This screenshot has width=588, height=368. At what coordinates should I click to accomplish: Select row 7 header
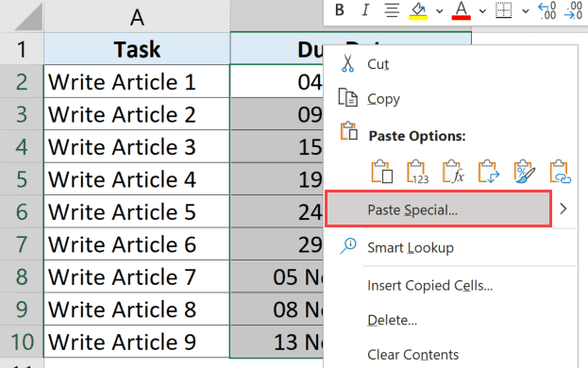click(22, 244)
